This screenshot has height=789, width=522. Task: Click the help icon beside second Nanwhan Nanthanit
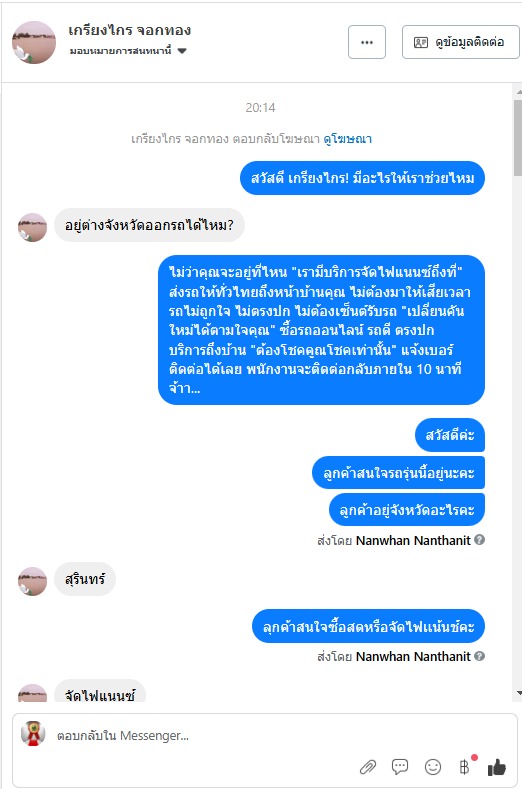(x=480, y=656)
